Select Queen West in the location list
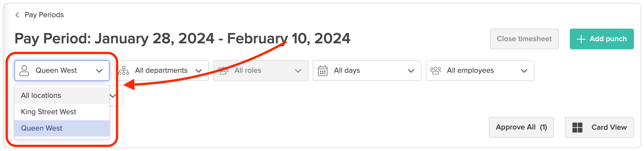This screenshot has width=644, height=151. (x=42, y=128)
